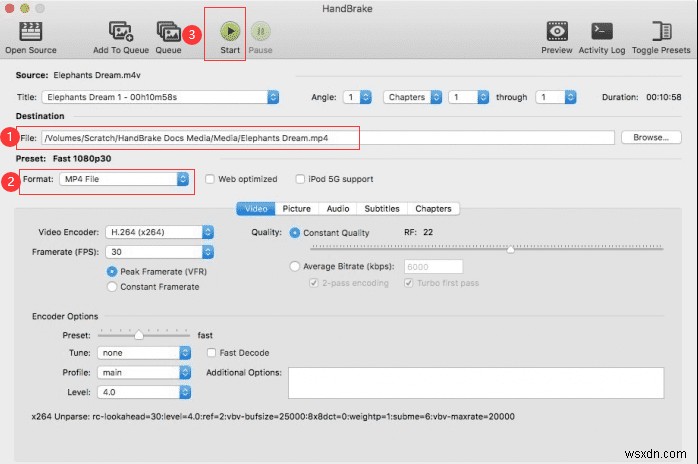Screen dimensions: 698x464
Task: Click the Additional Options text box
Action: [476, 383]
